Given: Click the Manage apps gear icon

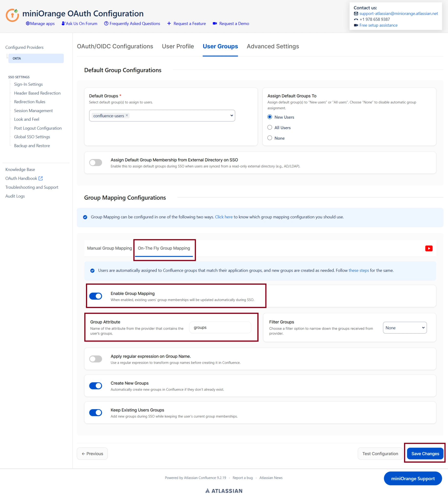Looking at the screenshot, I should click(28, 23).
